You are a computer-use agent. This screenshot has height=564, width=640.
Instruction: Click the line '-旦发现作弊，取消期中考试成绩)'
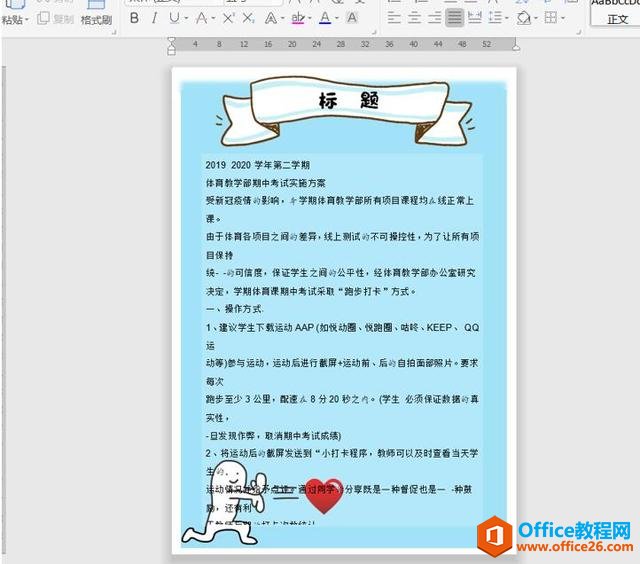click(273, 436)
